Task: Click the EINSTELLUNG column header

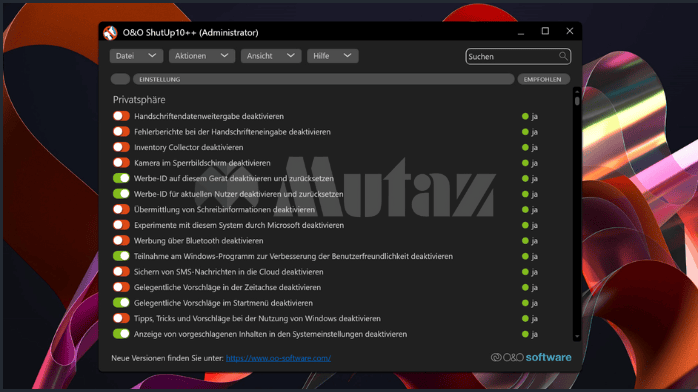Action: point(324,79)
